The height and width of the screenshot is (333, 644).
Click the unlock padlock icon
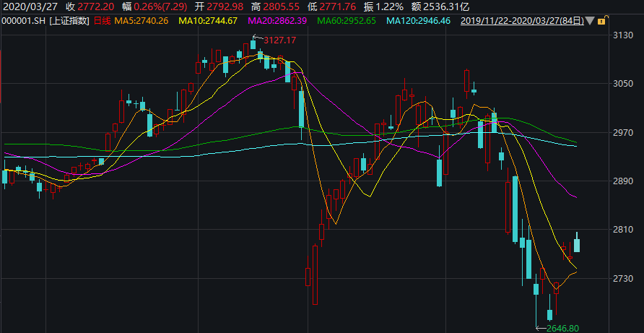[x=601, y=20]
